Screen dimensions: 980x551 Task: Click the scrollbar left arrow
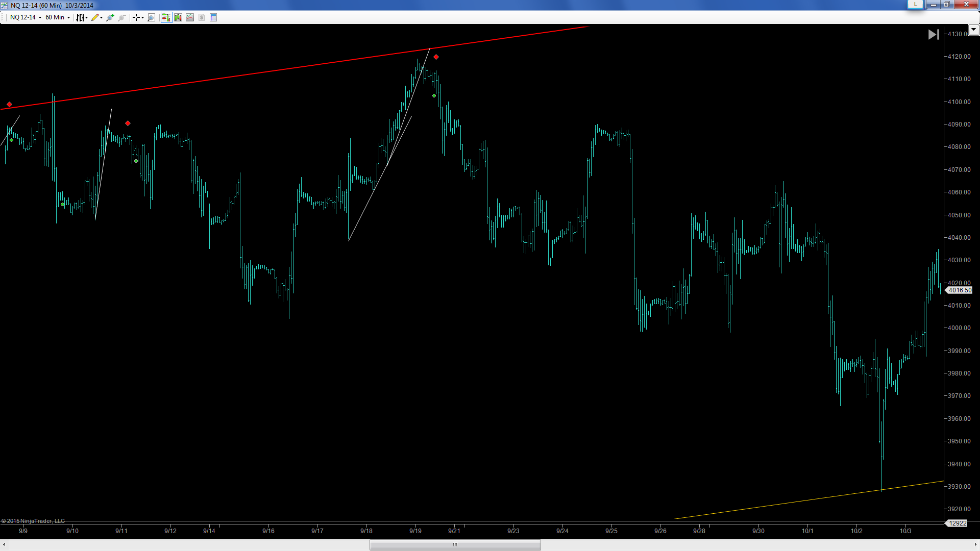pyautogui.click(x=4, y=545)
